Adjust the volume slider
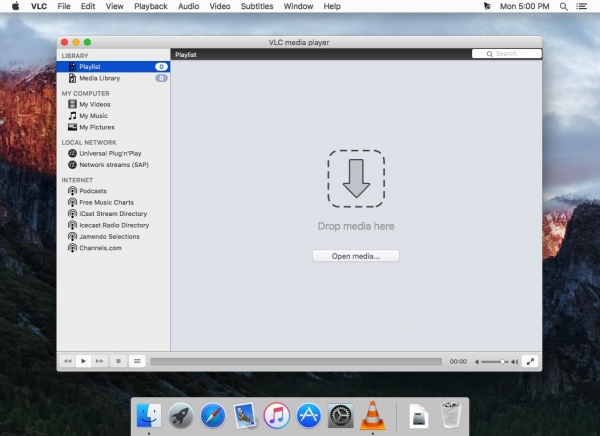Image resolution: width=600 pixels, height=436 pixels. pyautogui.click(x=495, y=361)
